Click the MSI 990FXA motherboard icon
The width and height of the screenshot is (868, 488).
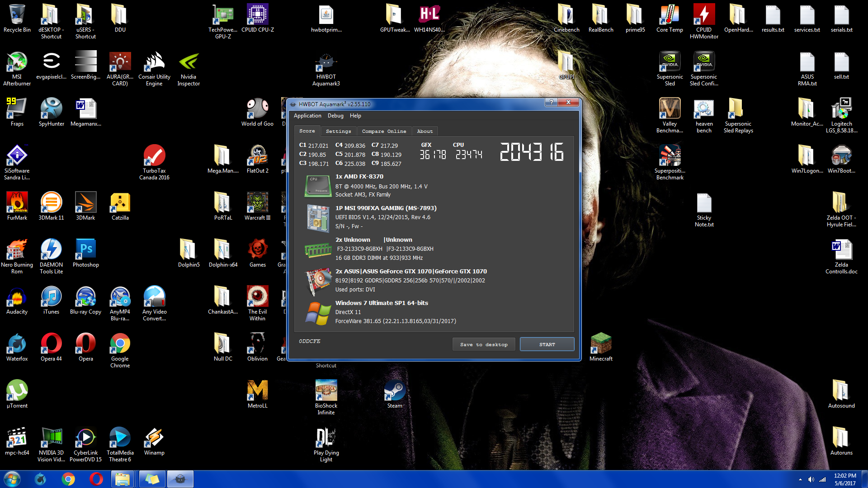tap(318, 218)
